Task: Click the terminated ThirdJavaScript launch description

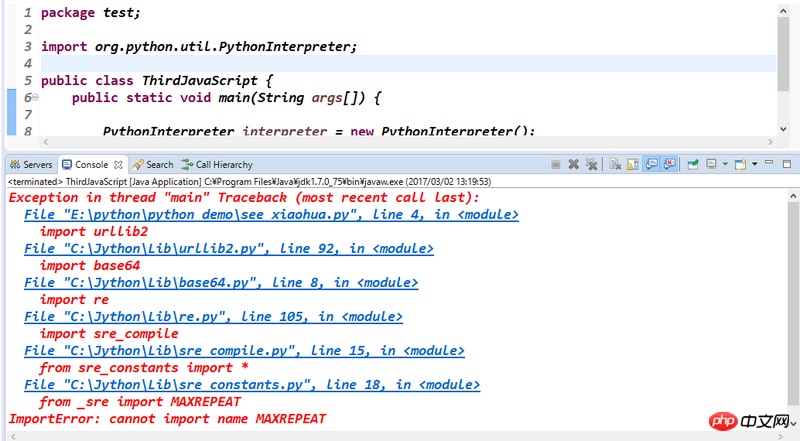Action: point(249,182)
